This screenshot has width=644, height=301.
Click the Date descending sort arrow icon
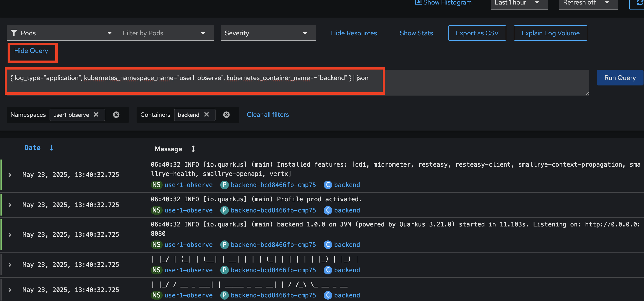[x=51, y=148]
